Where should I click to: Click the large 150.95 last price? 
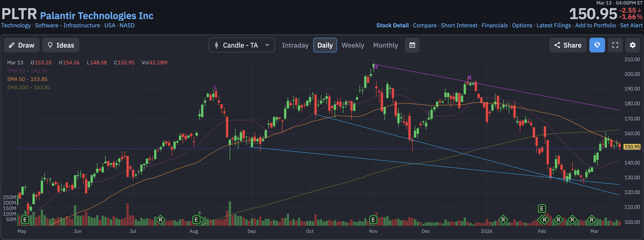pos(593,14)
